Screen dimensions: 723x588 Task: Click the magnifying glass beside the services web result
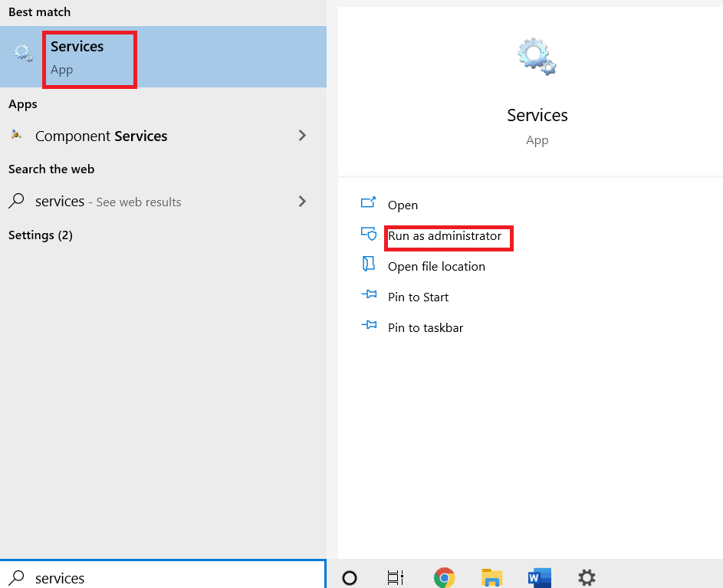(x=17, y=201)
